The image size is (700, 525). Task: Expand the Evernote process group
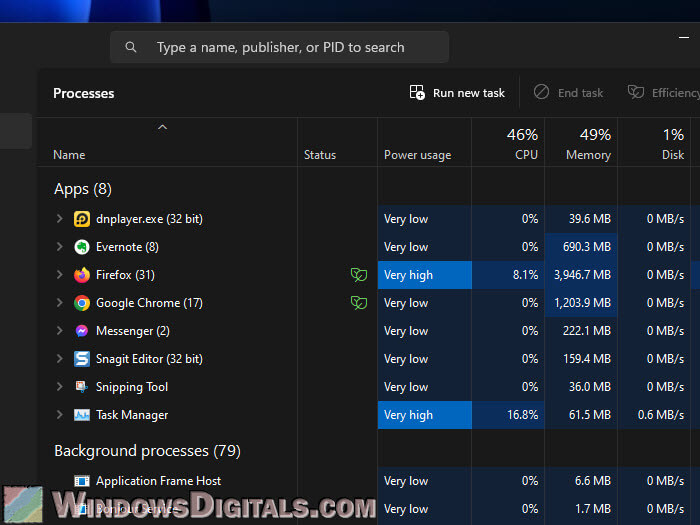point(59,247)
